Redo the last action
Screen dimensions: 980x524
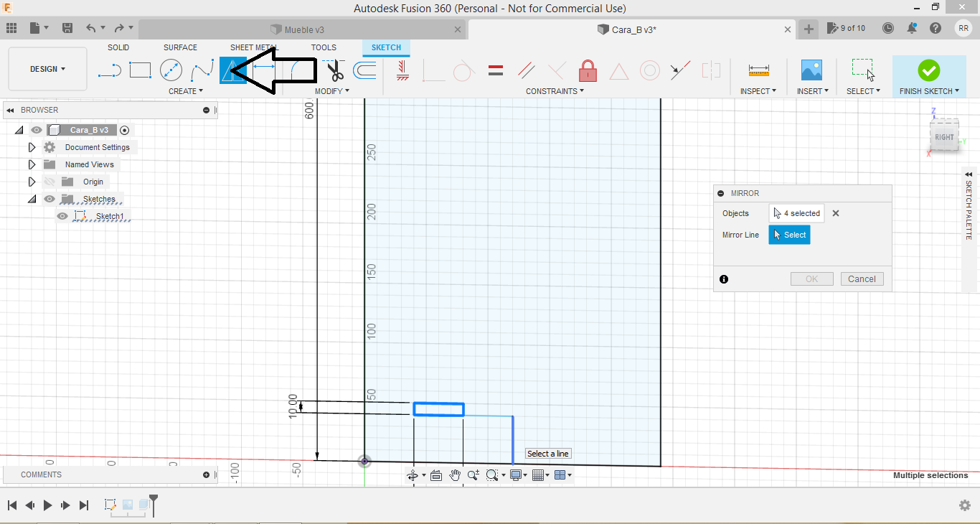(x=121, y=28)
